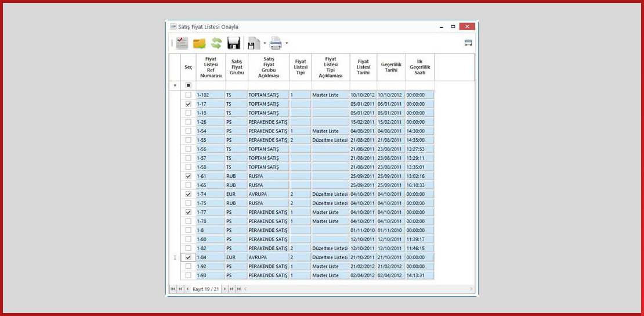
Task: Click the RUB cell in row 1-75
Action: [237, 203]
